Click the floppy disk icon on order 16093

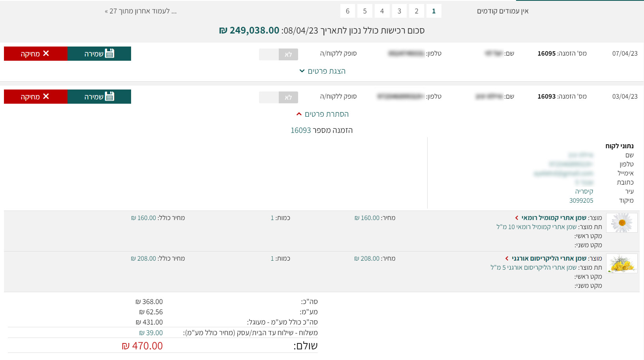(110, 97)
